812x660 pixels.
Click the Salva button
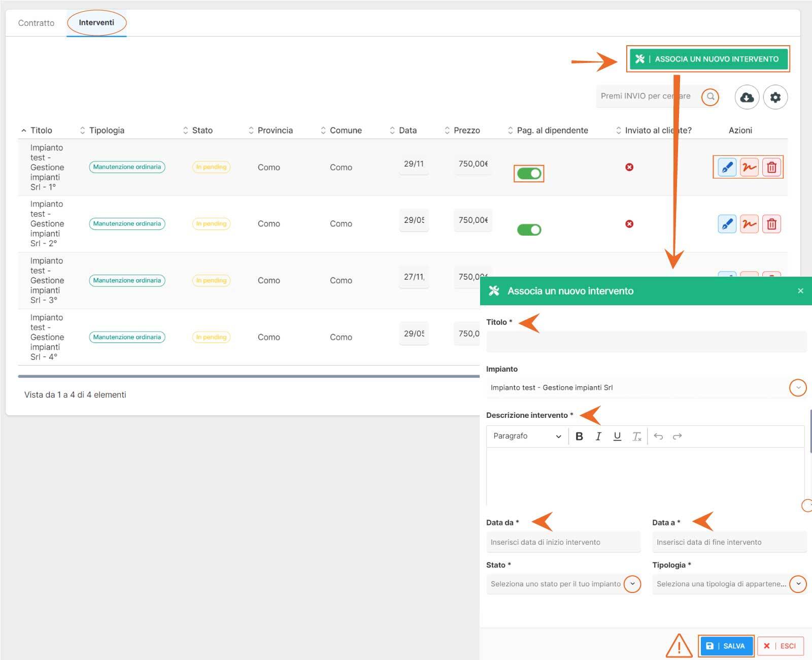[x=726, y=646]
